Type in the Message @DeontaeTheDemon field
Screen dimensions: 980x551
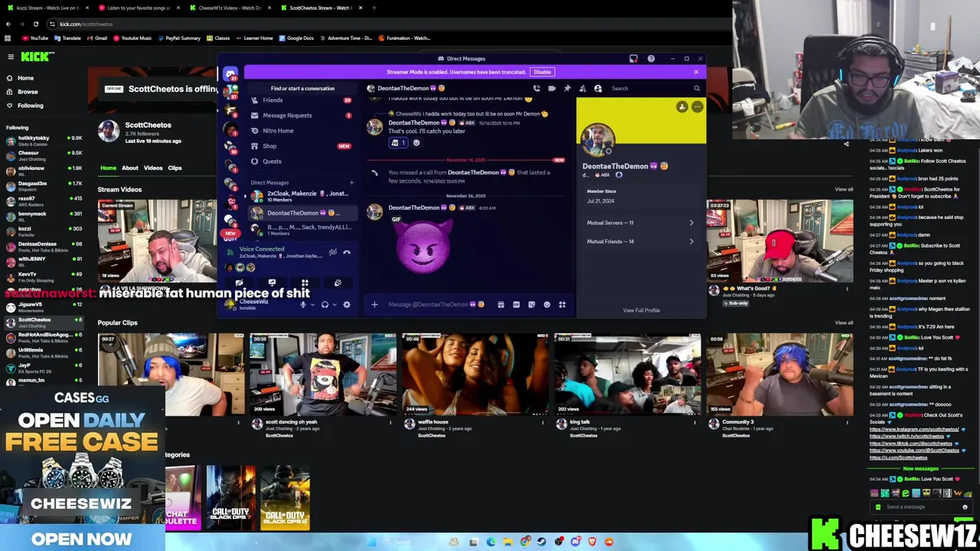click(x=436, y=305)
